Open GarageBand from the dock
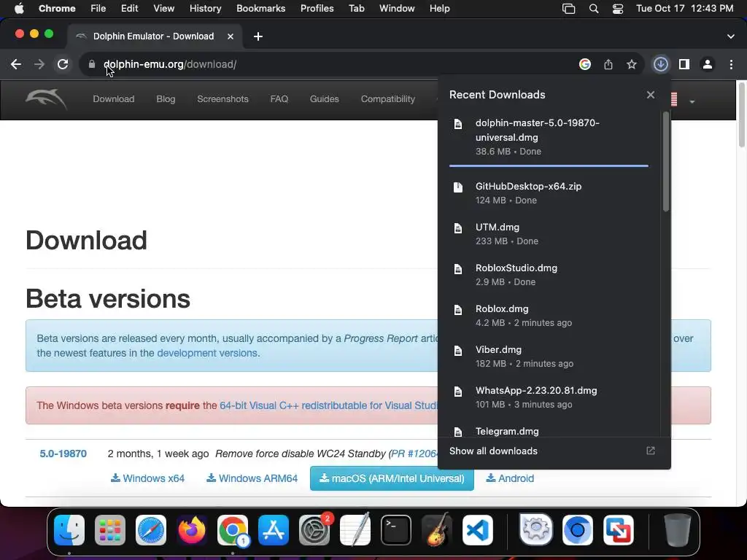 [x=437, y=530]
